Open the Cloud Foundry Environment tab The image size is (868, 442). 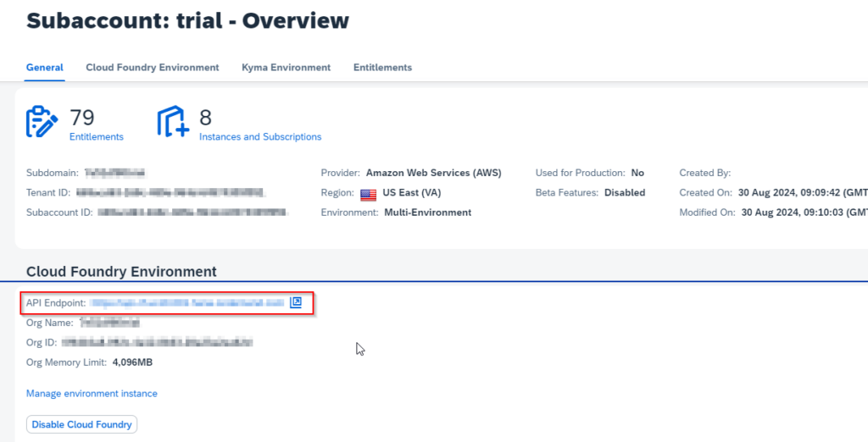(153, 68)
